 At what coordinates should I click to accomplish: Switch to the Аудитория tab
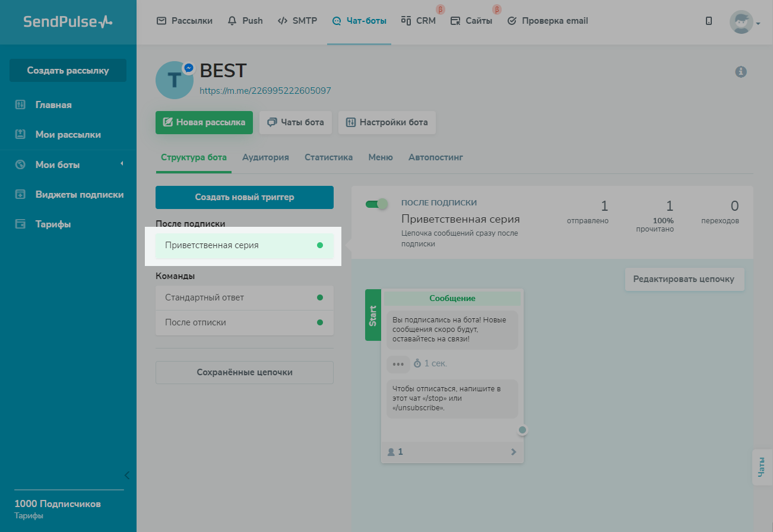(265, 157)
